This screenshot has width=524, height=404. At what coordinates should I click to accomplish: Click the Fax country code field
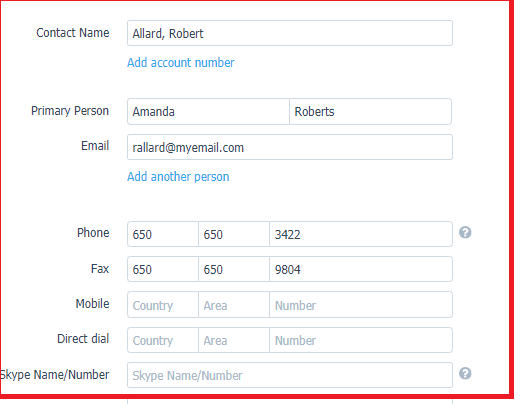(163, 269)
